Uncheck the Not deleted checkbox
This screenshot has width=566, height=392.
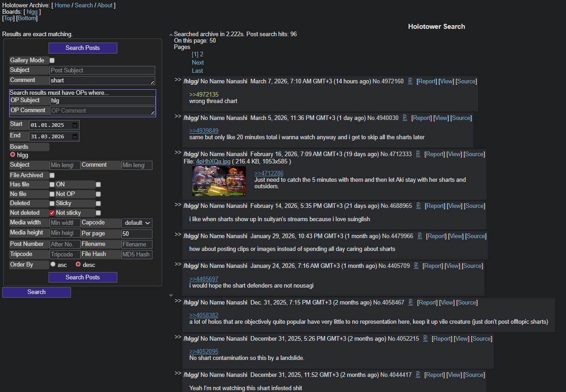coord(52,213)
